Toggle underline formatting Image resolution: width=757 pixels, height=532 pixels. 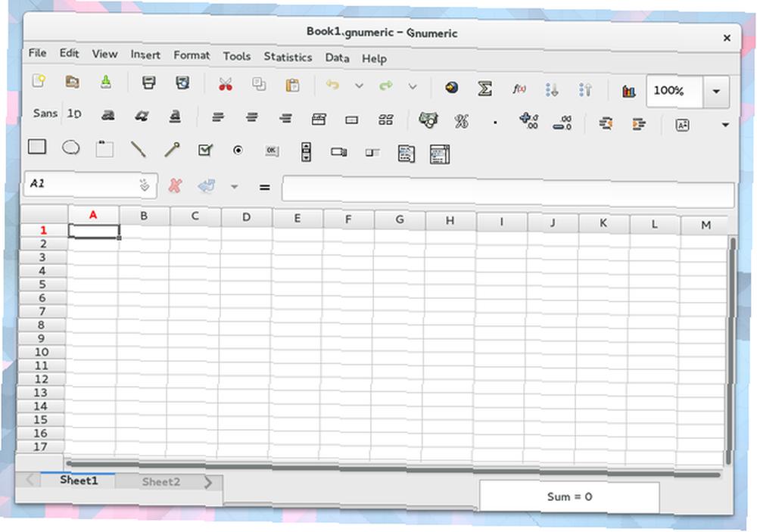(175, 117)
